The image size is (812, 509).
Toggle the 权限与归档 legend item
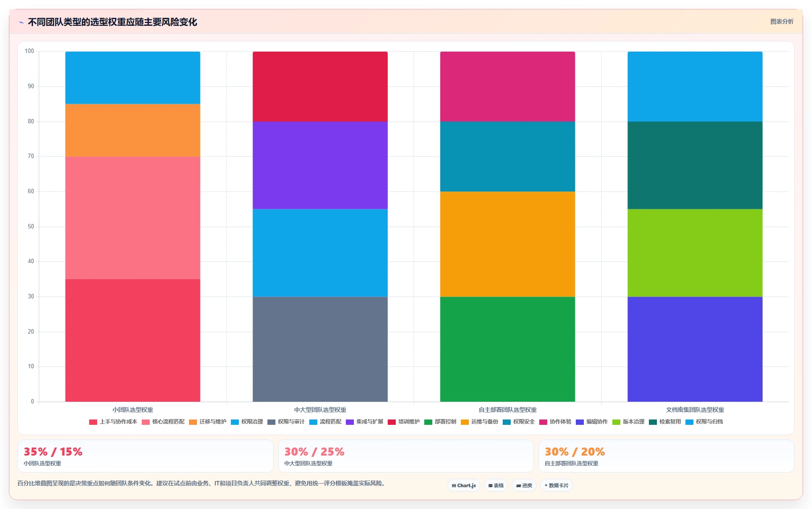[704, 422]
